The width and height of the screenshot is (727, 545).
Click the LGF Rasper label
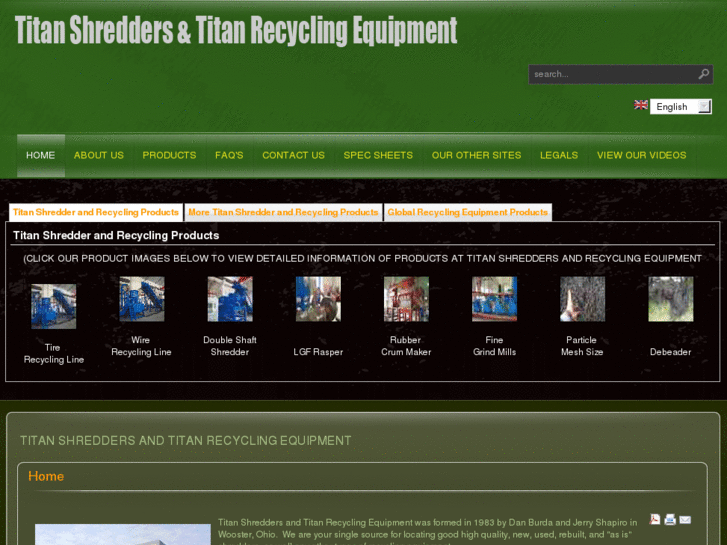[318, 352]
